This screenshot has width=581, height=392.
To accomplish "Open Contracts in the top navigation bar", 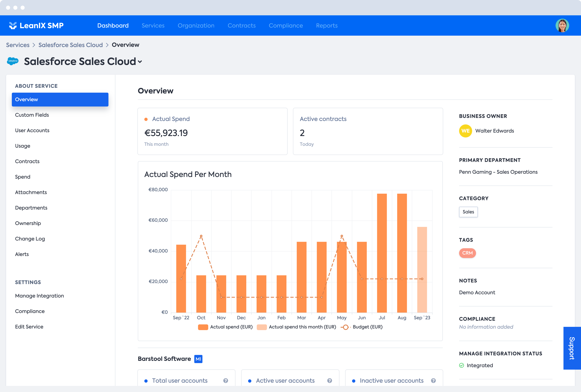I will 242,25.
